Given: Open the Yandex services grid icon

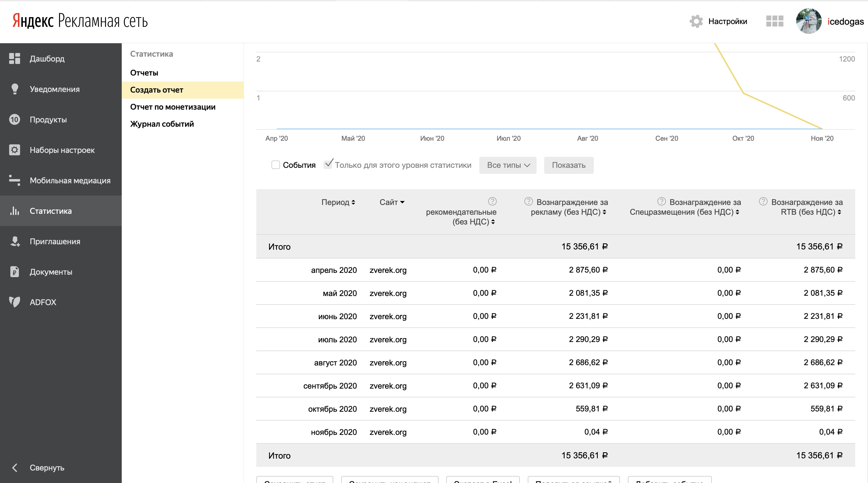Looking at the screenshot, I should pos(774,21).
